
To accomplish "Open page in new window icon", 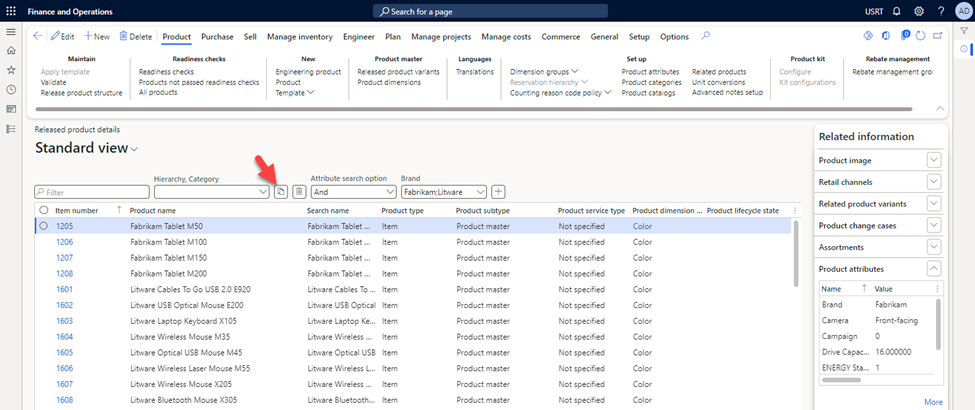I will coord(939,36).
